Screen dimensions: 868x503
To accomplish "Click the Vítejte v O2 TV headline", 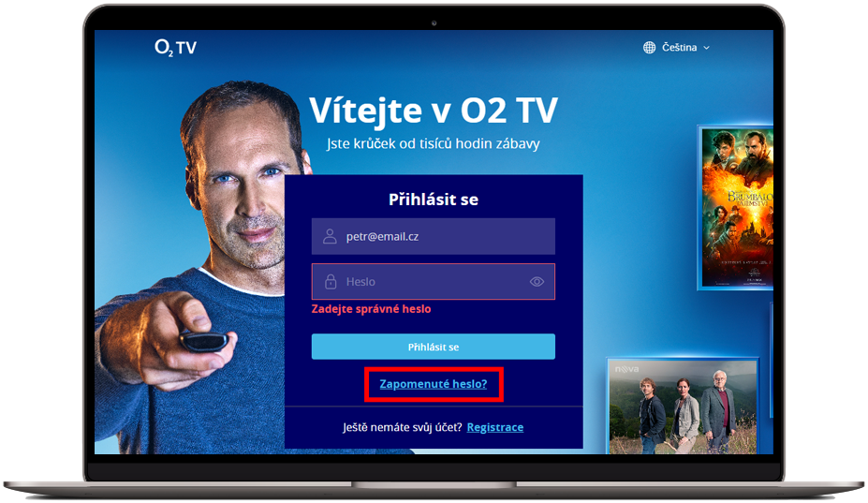I will pos(434,111).
